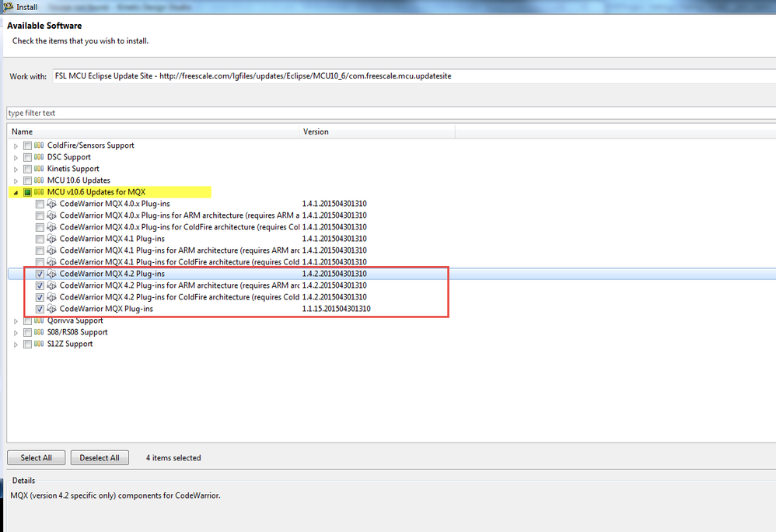Image resolution: width=776 pixels, height=532 pixels.
Task: Check the CodeWarrior MQX 4.0.x Plug-ins checkbox
Action: pyautogui.click(x=40, y=204)
